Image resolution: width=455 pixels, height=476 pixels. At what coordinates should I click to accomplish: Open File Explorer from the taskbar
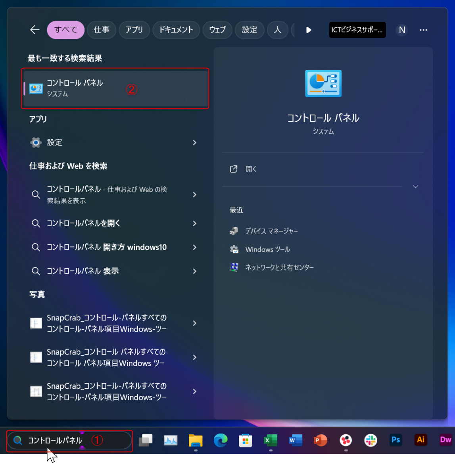[x=196, y=440]
